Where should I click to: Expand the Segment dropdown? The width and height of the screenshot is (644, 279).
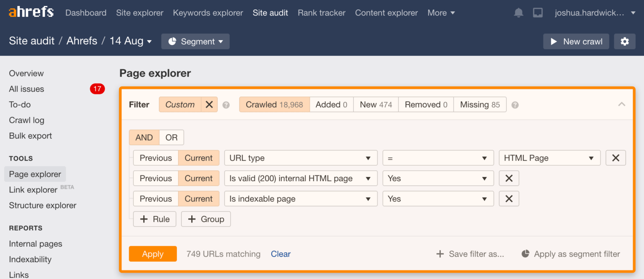click(195, 42)
